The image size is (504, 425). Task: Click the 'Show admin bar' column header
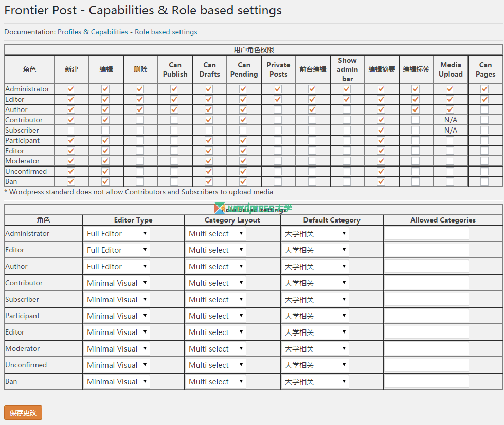pos(348,69)
